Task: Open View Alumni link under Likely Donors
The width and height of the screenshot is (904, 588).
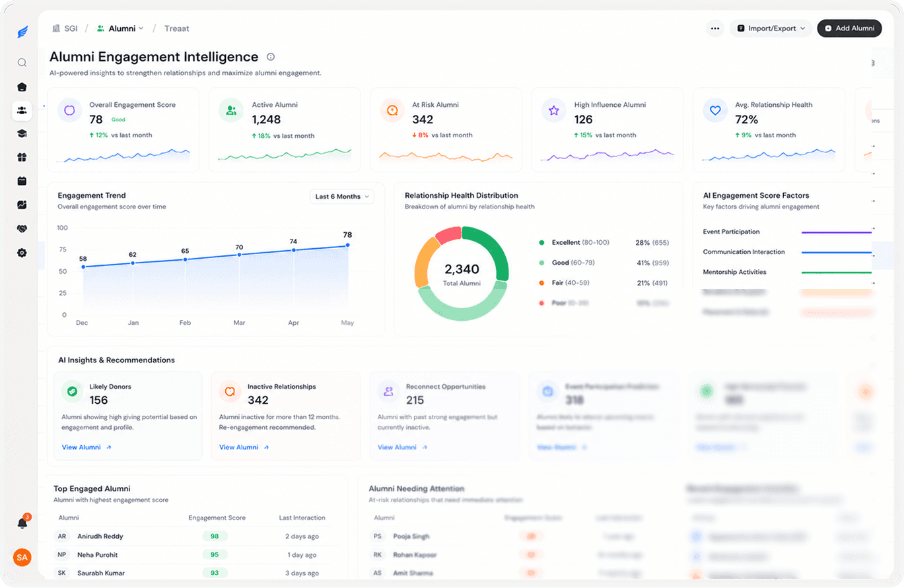Action: point(87,447)
